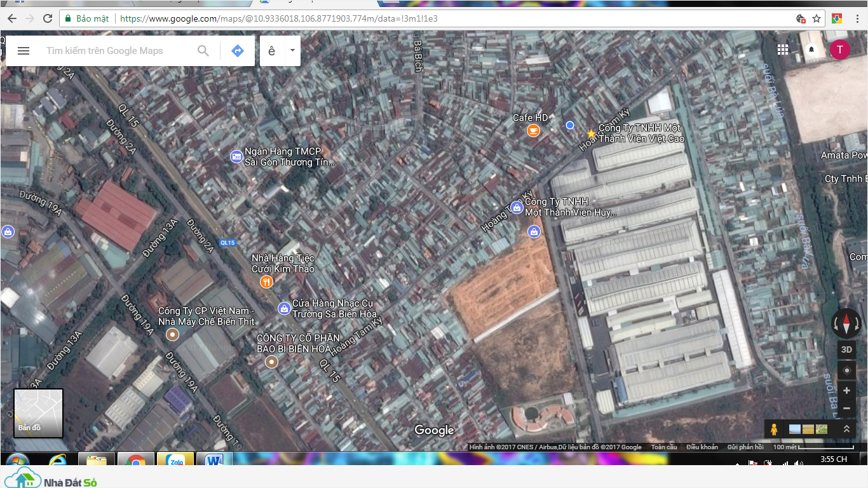Click the 'Amata Pow' place label
868x488 pixels.
(844, 156)
